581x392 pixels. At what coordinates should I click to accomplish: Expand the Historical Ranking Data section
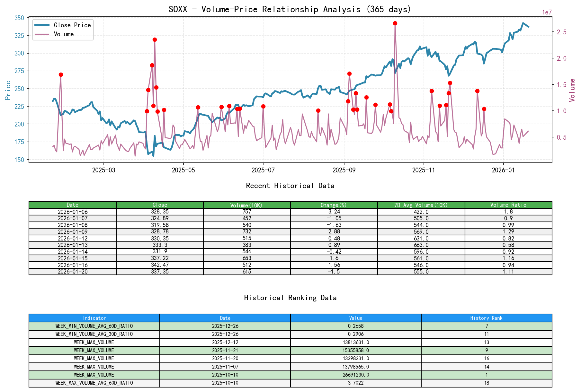coord(290,298)
